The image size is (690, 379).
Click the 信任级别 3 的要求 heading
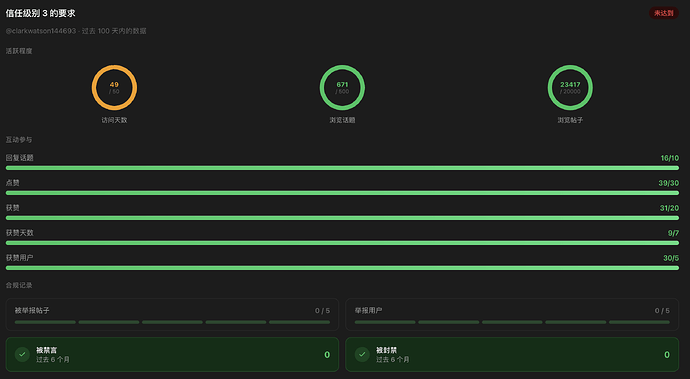click(x=40, y=13)
